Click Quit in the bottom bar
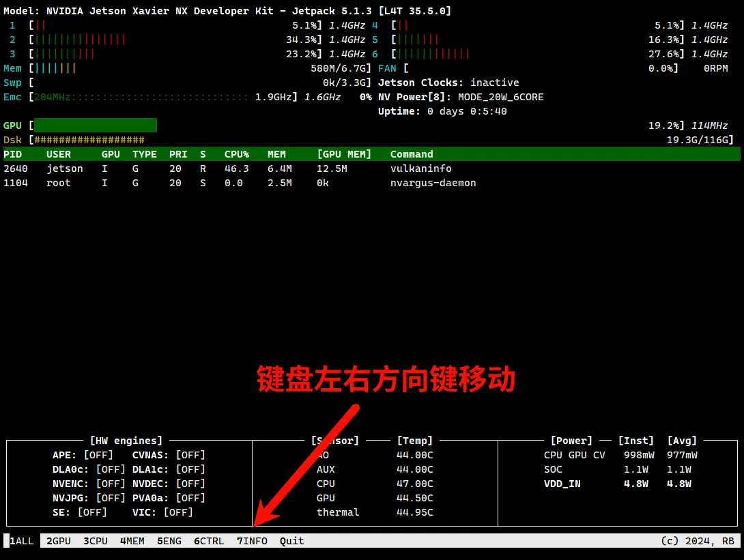 (292, 541)
